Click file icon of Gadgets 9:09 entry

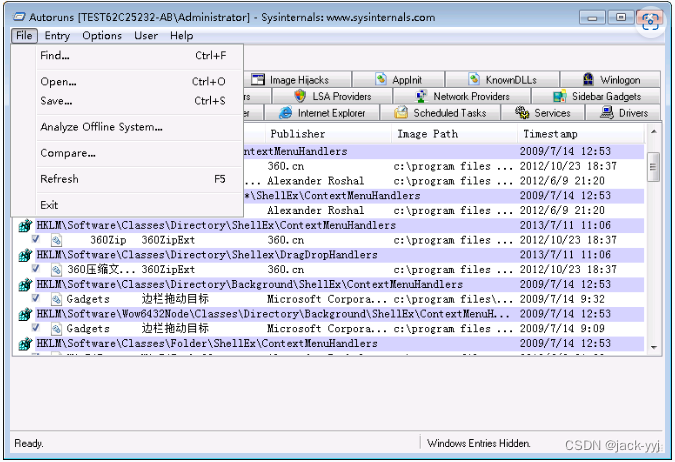56,329
